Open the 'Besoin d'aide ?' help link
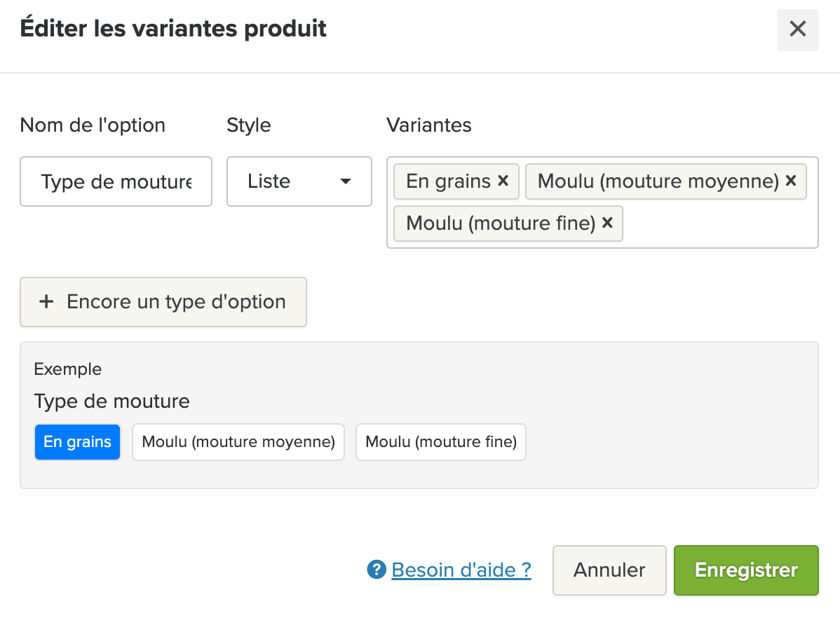Screen dimensions: 840x618 [461, 570]
